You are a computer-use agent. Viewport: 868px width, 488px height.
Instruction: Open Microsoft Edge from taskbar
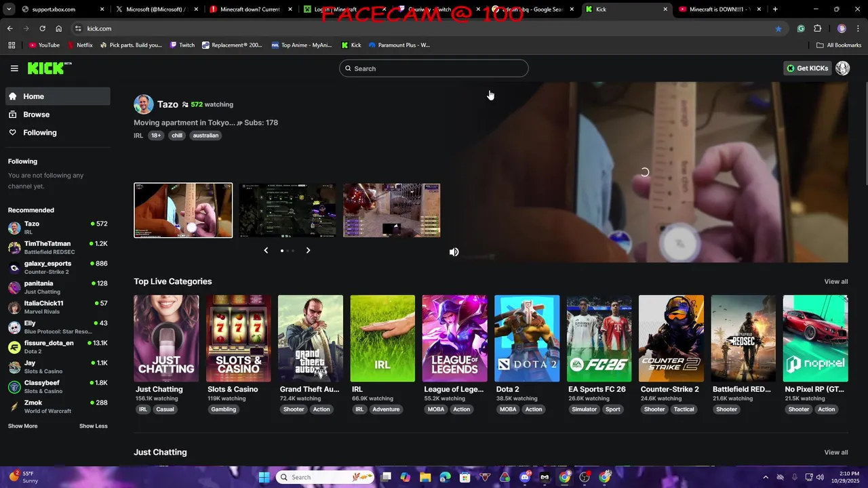click(445, 477)
